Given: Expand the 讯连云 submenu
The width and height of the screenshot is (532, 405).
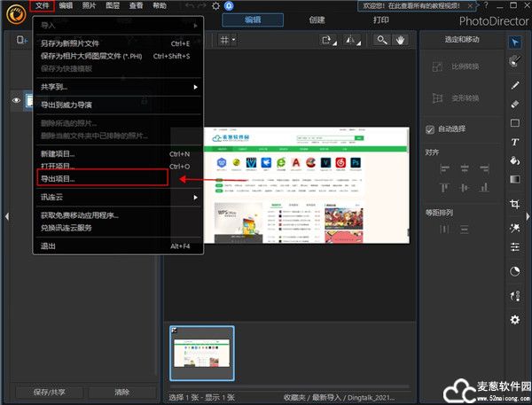Looking at the screenshot, I should click(x=115, y=197).
